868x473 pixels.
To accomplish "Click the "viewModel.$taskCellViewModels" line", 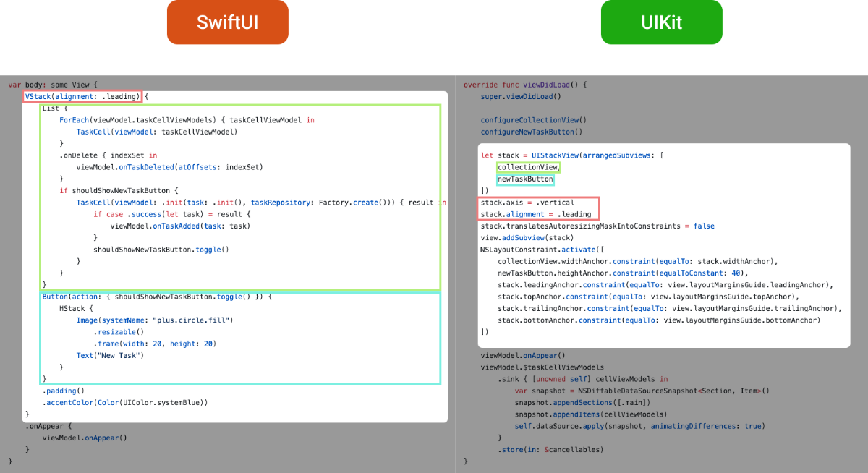I will 542,367.
